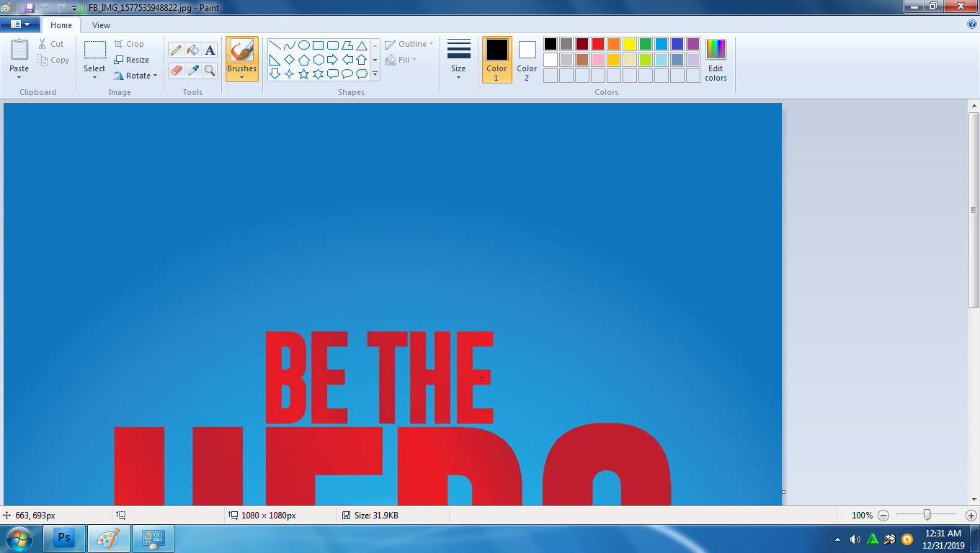Click the vertical scrollbar thumb
980x553 pixels.
pyautogui.click(x=974, y=210)
